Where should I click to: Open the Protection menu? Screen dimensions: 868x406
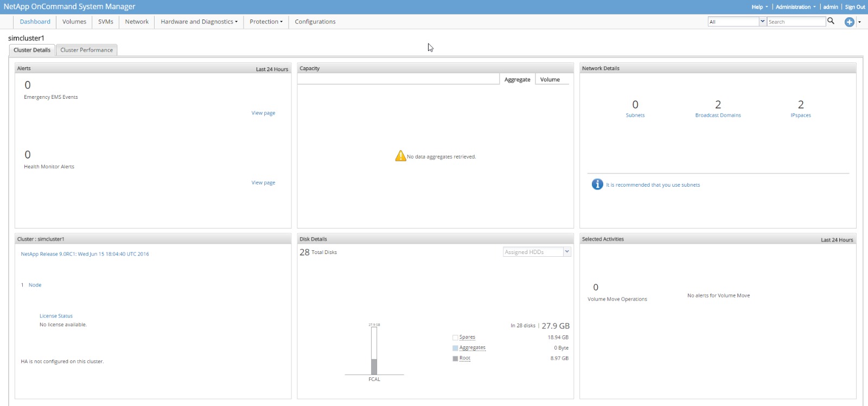[x=266, y=22]
